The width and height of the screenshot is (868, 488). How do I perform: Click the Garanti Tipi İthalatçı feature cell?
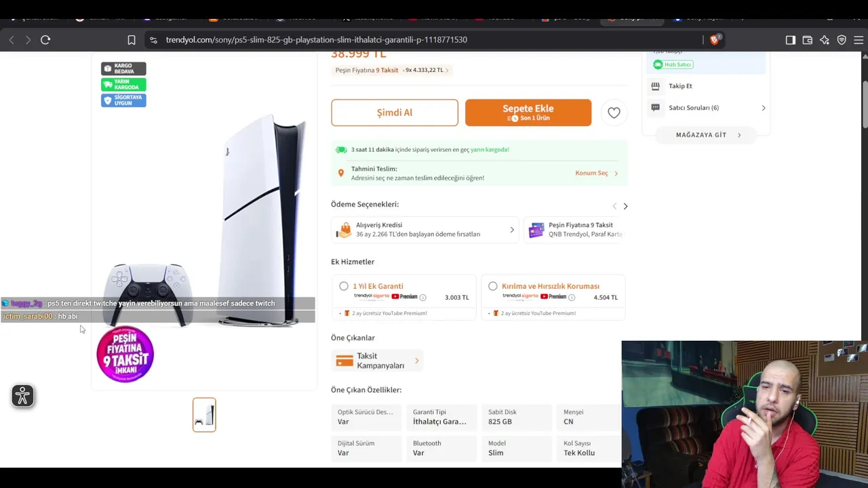[441, 417]
